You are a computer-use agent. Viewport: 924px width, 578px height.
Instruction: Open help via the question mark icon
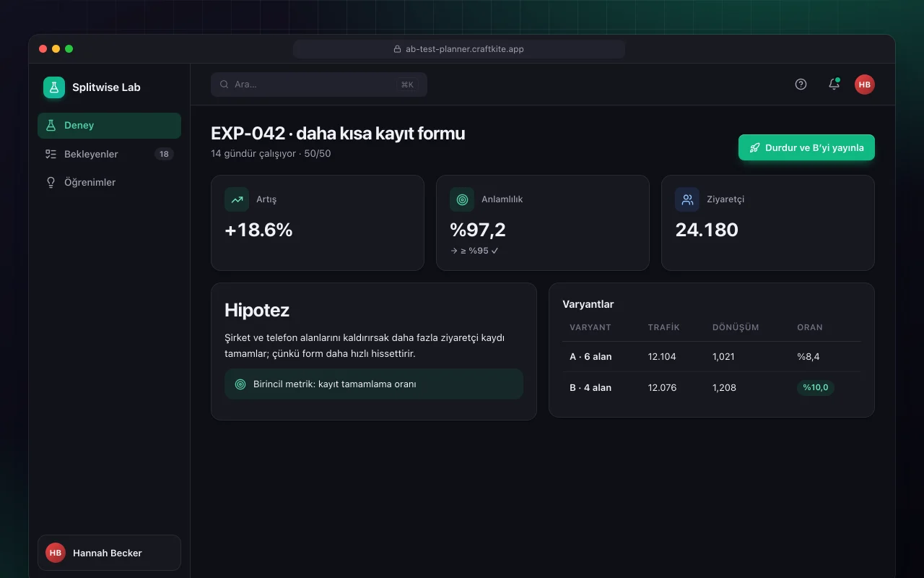coord(801,84)
